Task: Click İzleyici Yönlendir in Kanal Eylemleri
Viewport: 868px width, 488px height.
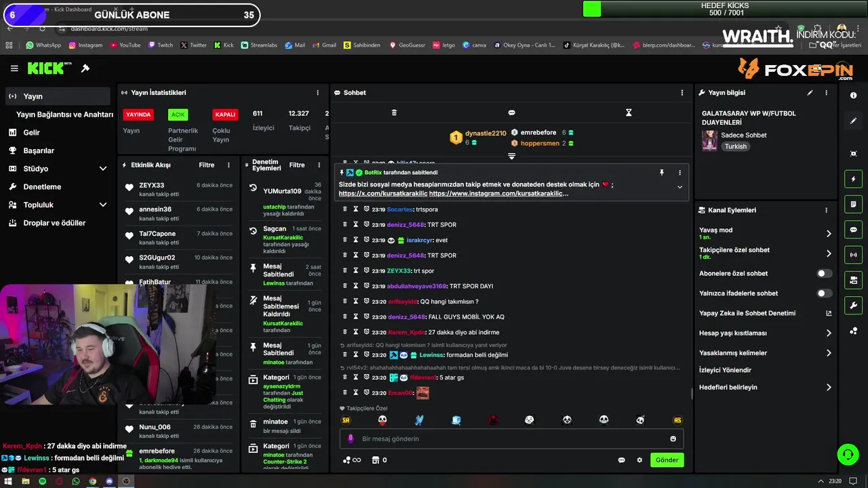Action: click(725, 370)
